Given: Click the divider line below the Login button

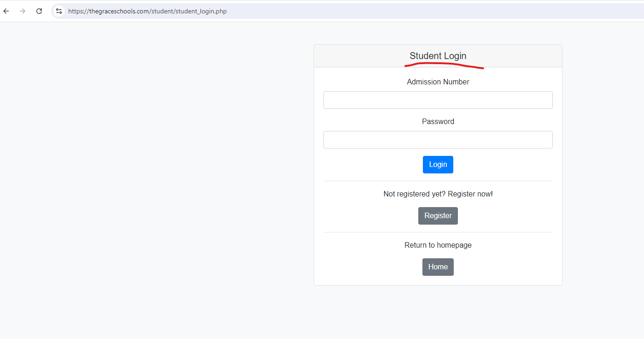Looking at the screenshot, I should click(x=438, y=181).
